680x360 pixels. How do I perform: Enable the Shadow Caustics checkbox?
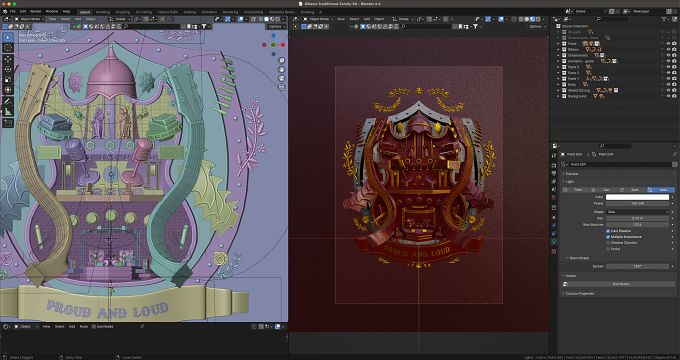tap(608, 243)
